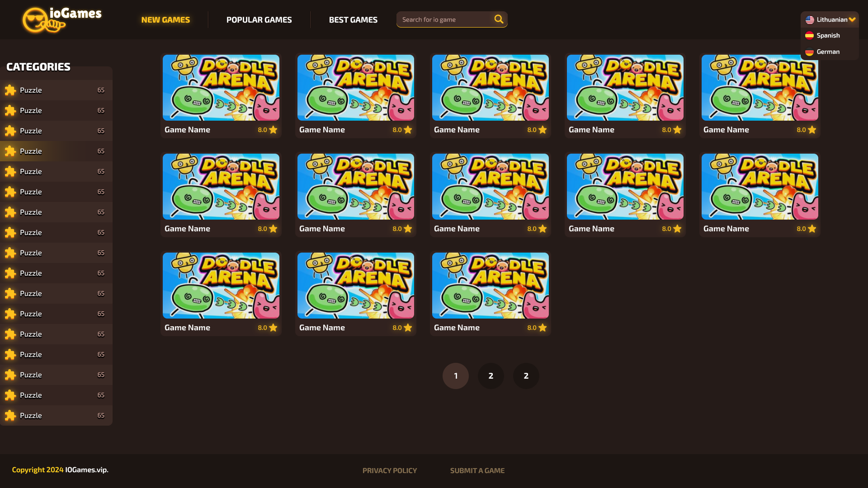Image resolution: width=868 pixels, height=488 pixels.
Task: Select the highlighted Puzzle category in sidebar
Action: click(30, 151)
